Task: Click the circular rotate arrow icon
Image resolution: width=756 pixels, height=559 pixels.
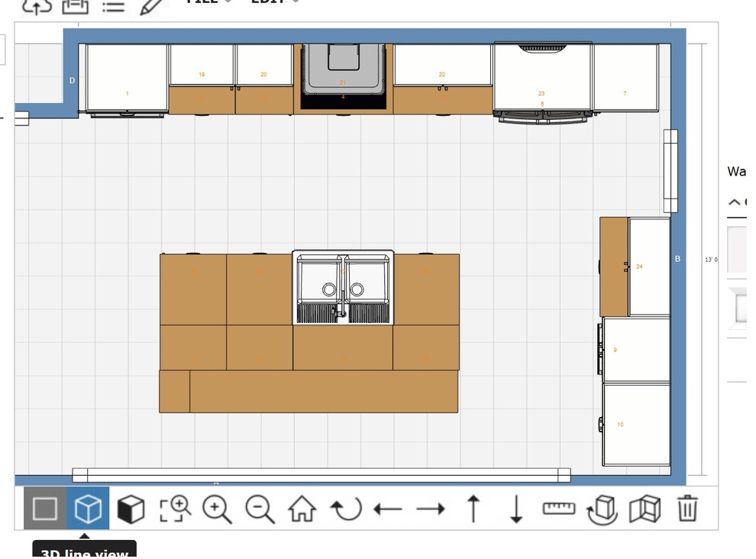Action: 346,509
